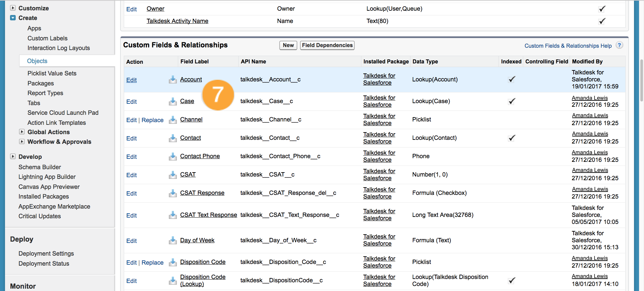Click 'Formula (Checkbox)' data type cell
Screen dimensions: 644x291
[x=439, y=193]
